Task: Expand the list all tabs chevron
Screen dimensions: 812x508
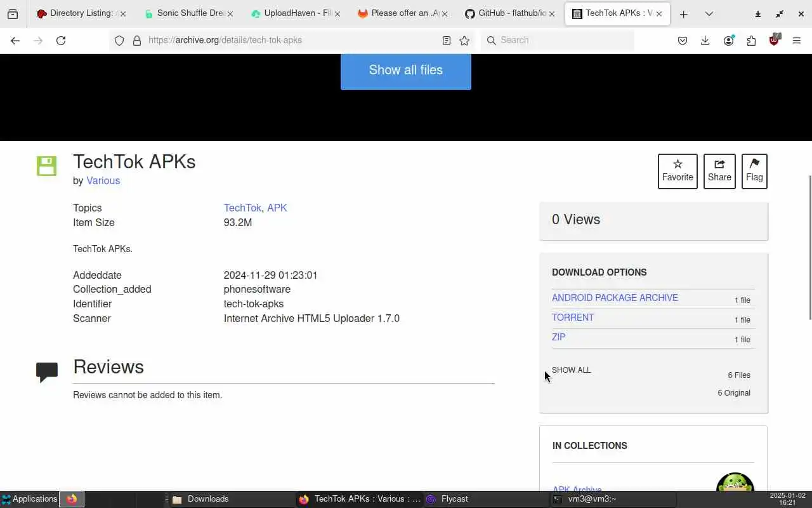Action: click(709, 14)
